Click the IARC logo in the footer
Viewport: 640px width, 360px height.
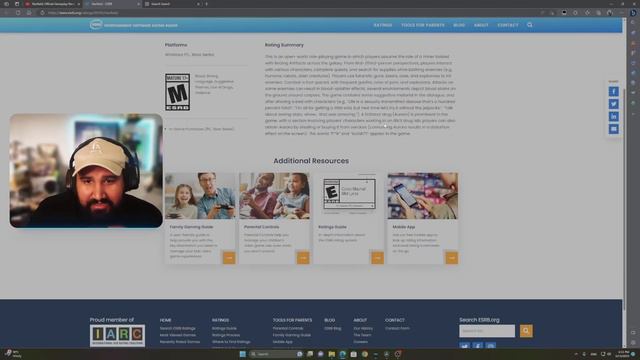click(117, 336)
